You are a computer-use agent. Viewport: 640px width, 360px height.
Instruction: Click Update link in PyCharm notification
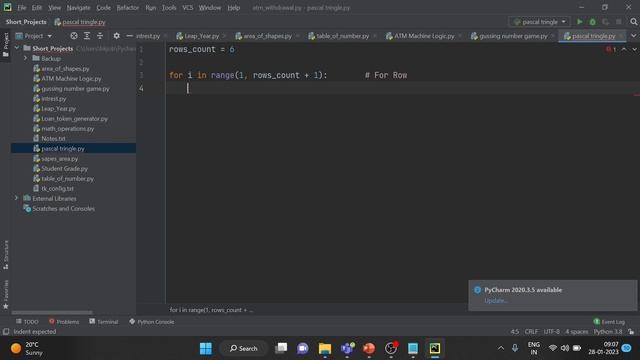[x=496, y=301]
